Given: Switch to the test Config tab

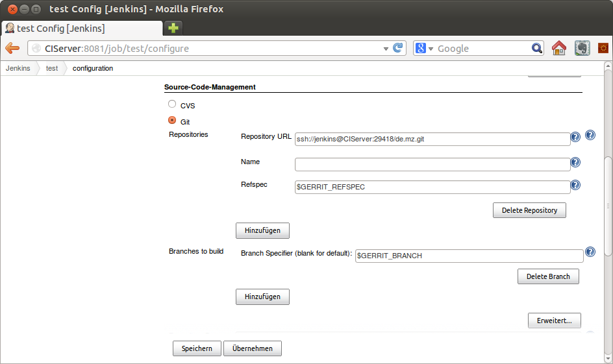Looking at the screenshot, I should [82, 29].
